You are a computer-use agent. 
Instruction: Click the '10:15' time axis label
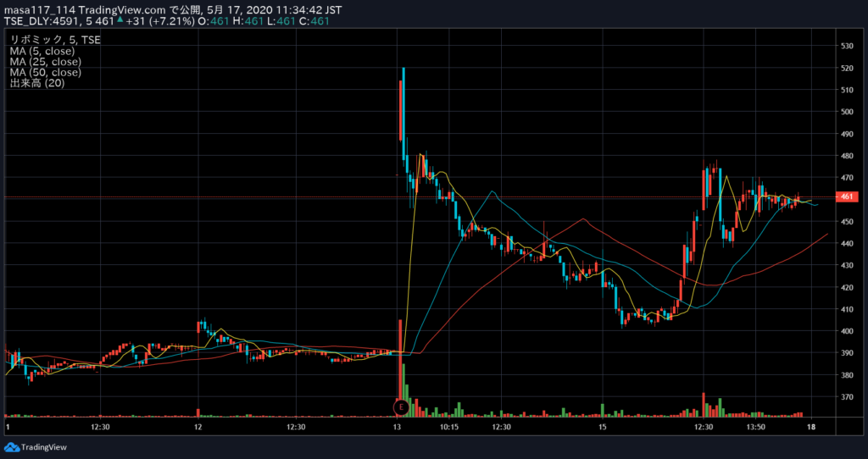(449, 427)
